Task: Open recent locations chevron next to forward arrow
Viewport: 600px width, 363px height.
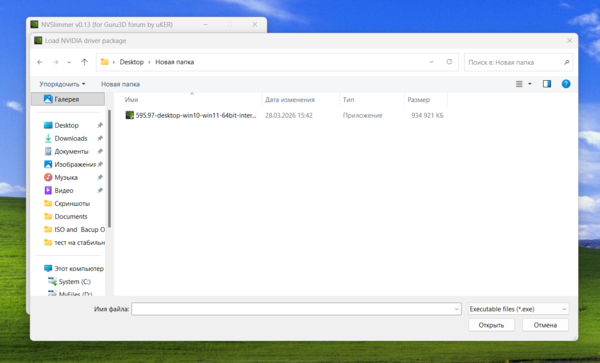Action: coord(69,62)
